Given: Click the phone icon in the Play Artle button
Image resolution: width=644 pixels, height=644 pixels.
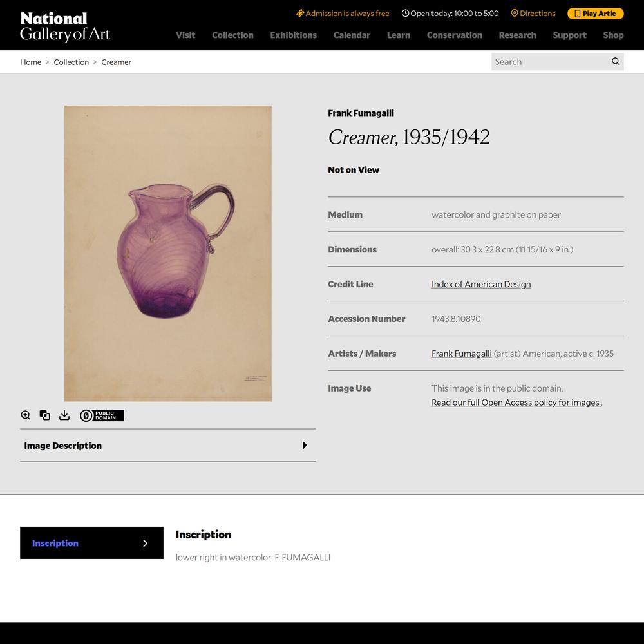Looking at the screenshot, I should pos(577,14).
